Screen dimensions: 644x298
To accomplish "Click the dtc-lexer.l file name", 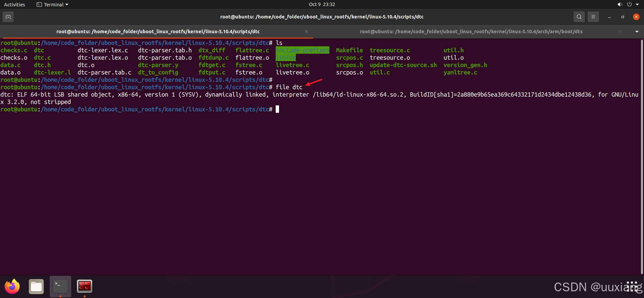I will (52, 72).
